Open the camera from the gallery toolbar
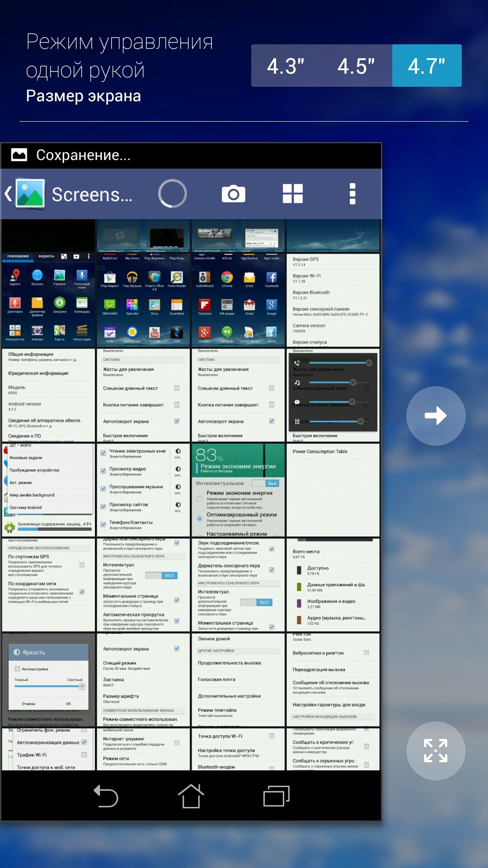 point(233,194)
